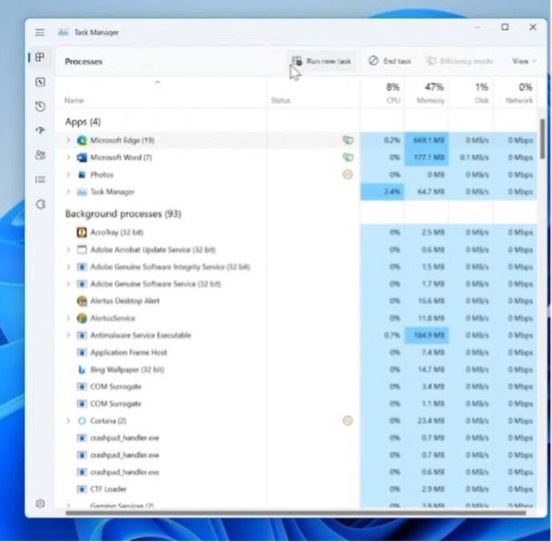552x542 pixels.
Task: Open the Services sidebar icon
Action: [x=40, y=204]
